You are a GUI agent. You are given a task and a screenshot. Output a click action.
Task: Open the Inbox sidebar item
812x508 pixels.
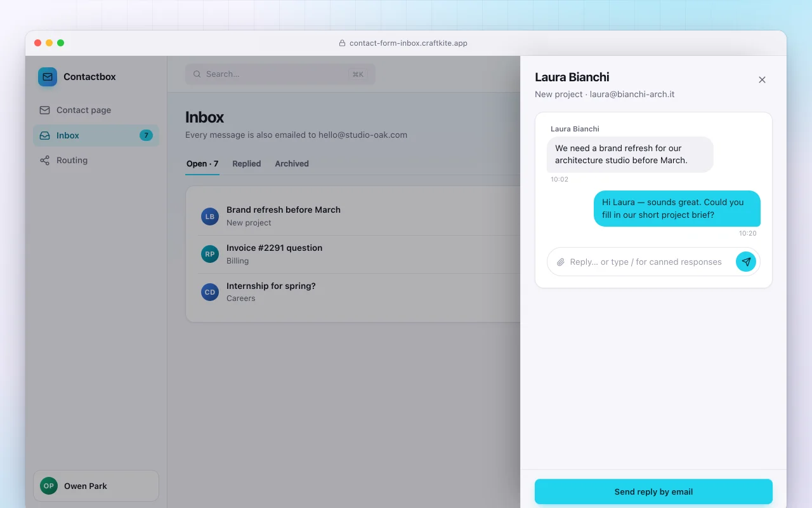(x=96, y=135)
